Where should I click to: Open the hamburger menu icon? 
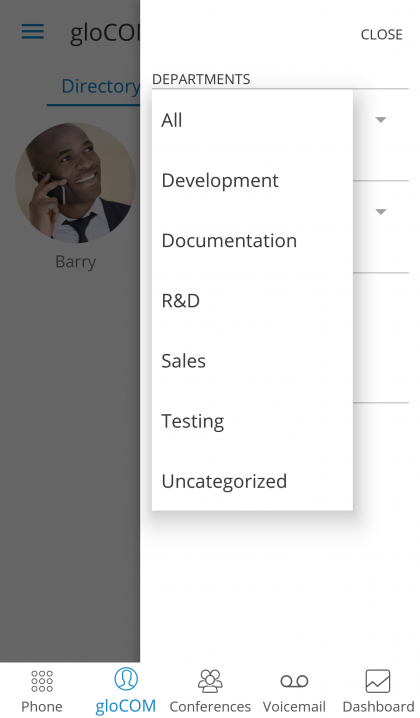click(x=33, y=32)
